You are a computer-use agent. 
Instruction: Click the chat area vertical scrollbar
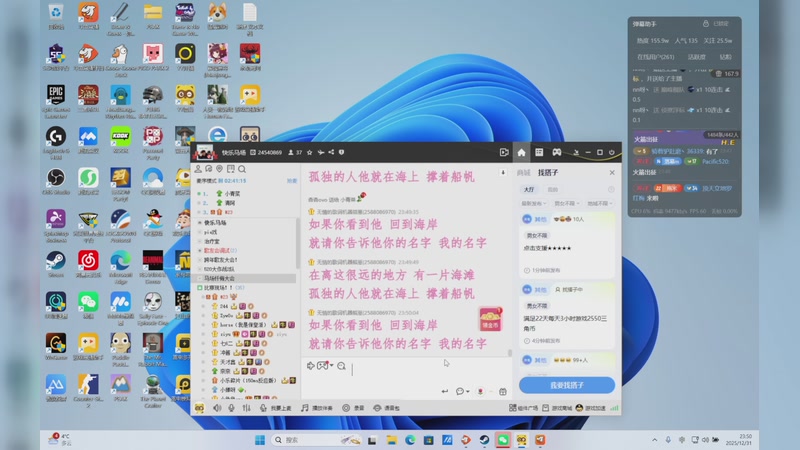pos(509,353)
